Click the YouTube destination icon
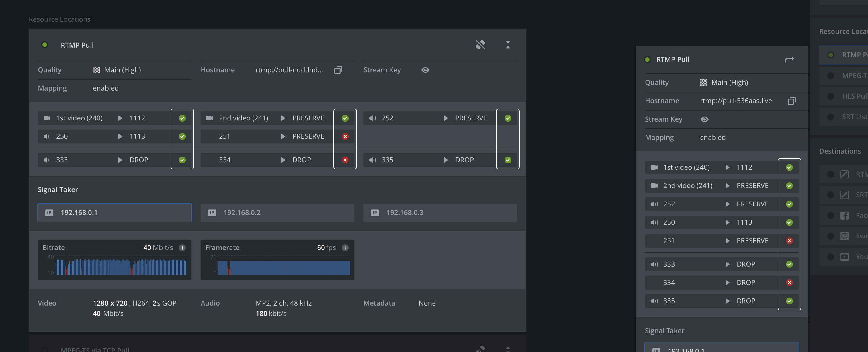Screen dimensions: 868x352 (x=845, y=256)
